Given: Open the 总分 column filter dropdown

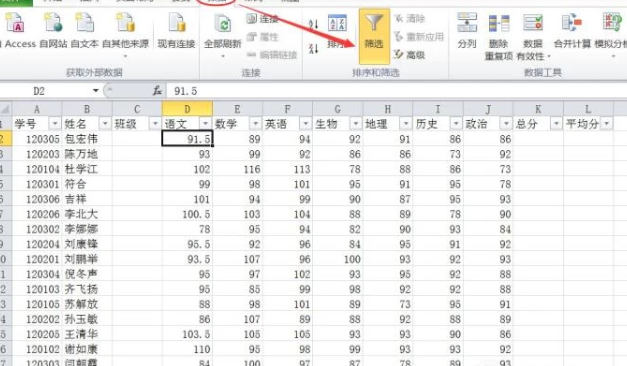Looking at the screenshot, I should coord(557,124).
